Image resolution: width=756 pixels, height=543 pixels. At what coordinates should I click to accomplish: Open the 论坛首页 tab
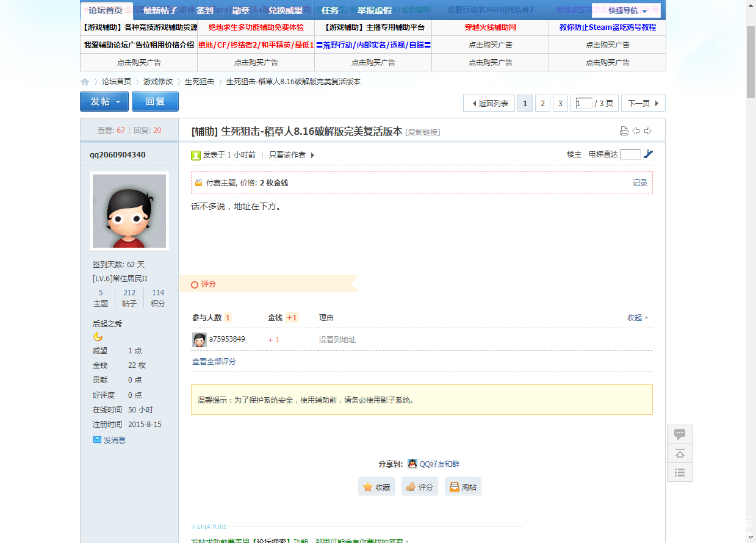106,10
